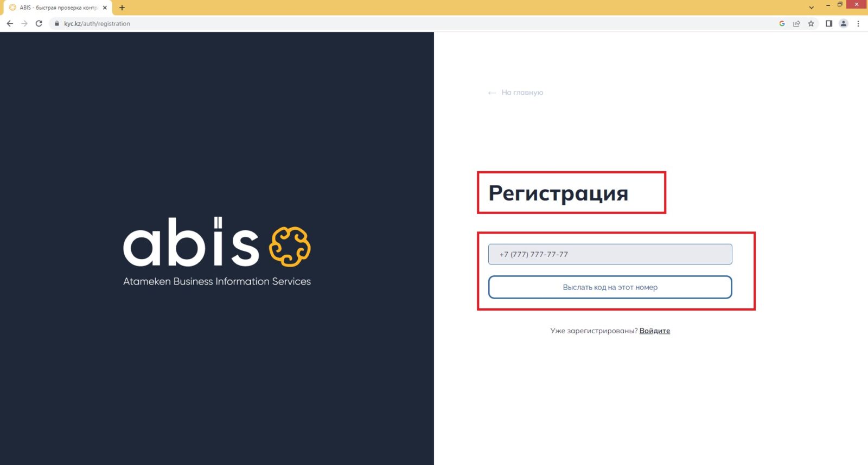Focus the phone number input field
This screenshot has height=465, width=868.
click(x=610, y=254)
